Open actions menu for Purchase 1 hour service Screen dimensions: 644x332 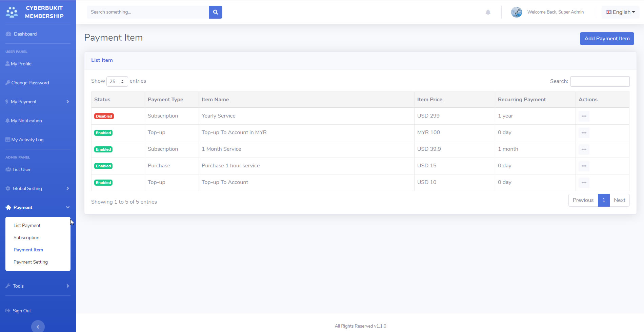tap(584, 166)
